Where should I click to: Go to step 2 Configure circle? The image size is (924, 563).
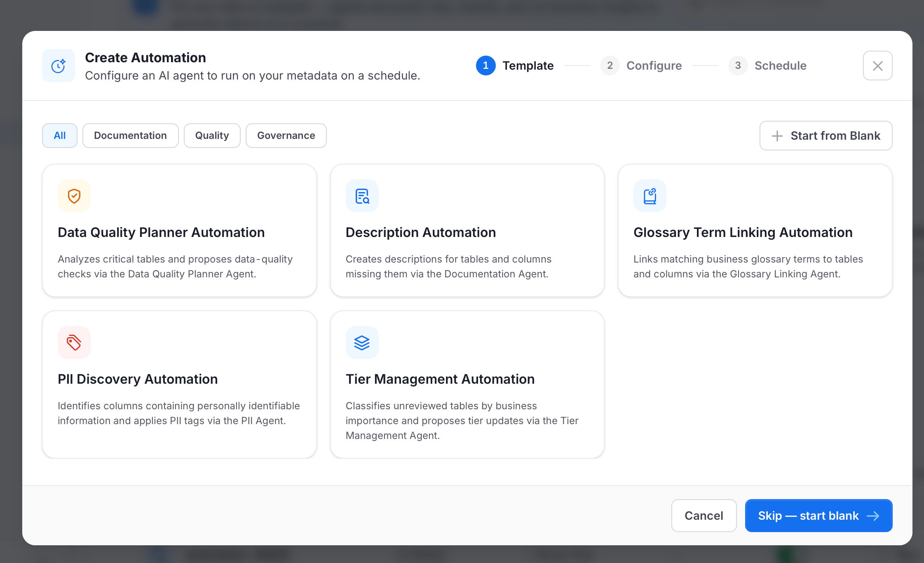tap(610, 66)
